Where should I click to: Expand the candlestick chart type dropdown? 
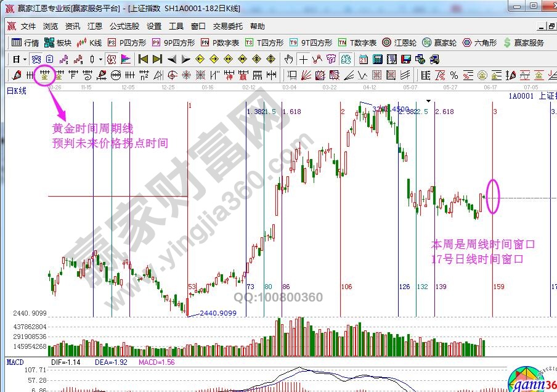(101, 60)
